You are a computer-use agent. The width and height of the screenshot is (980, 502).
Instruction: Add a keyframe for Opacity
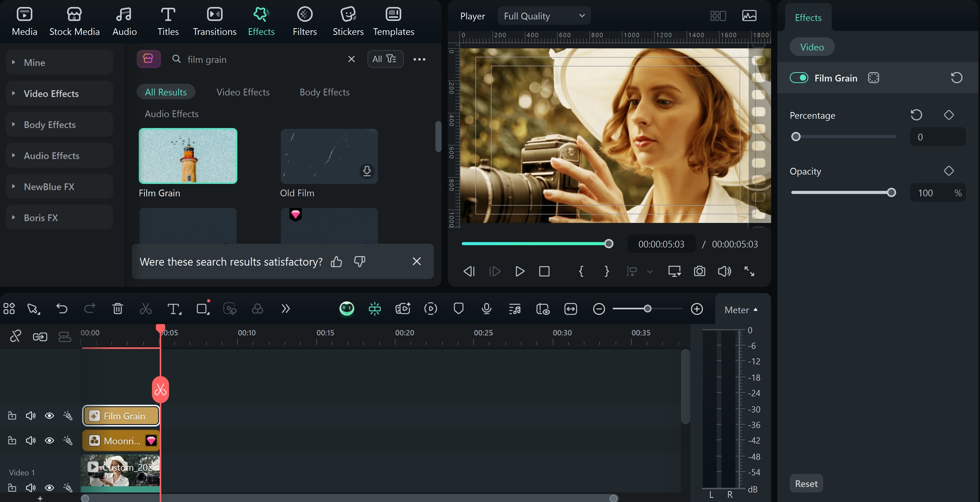(948, 171)
